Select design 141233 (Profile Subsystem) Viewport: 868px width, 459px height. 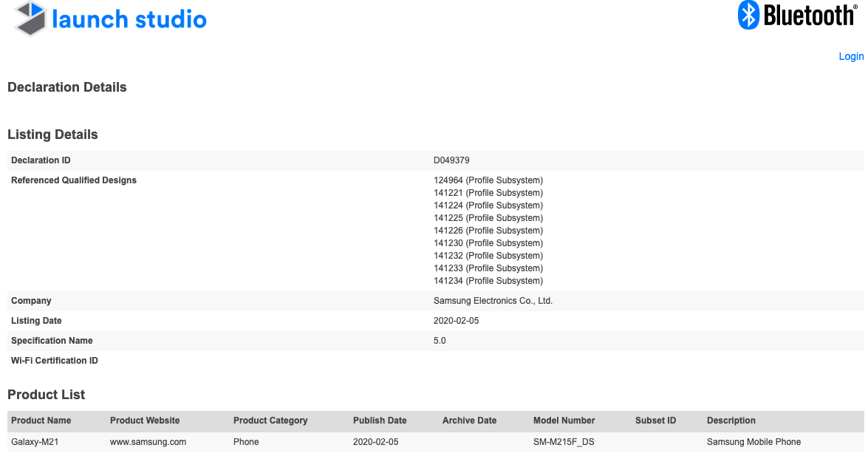488,268
